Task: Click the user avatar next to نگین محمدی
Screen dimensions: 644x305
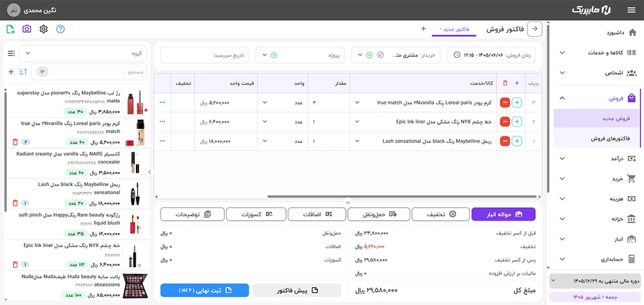Action: (x=14, y=10)
